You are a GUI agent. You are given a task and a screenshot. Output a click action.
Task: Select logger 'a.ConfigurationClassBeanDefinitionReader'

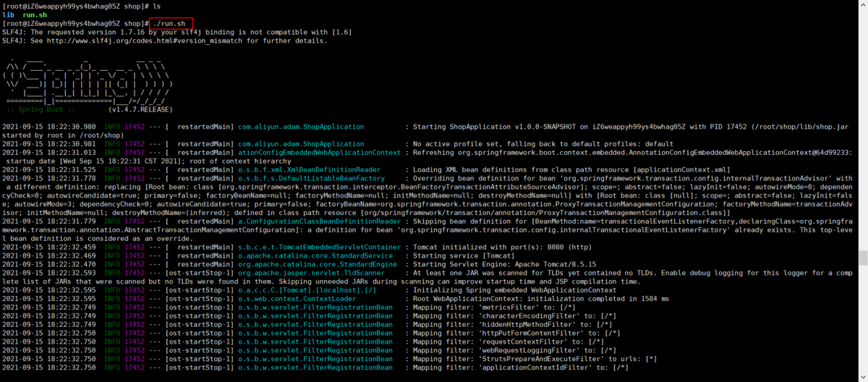pyautogui.click(x=318, y=223)
